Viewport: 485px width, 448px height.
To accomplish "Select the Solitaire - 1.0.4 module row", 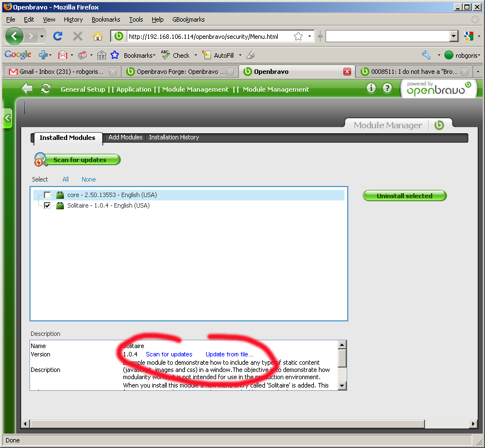I will pos(189,205).
